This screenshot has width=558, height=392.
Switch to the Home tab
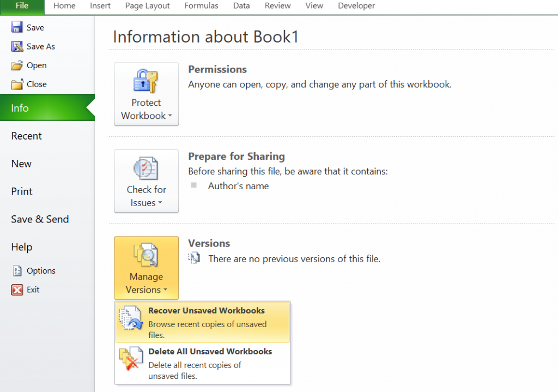pyautogui.click(x=64, y=6)
